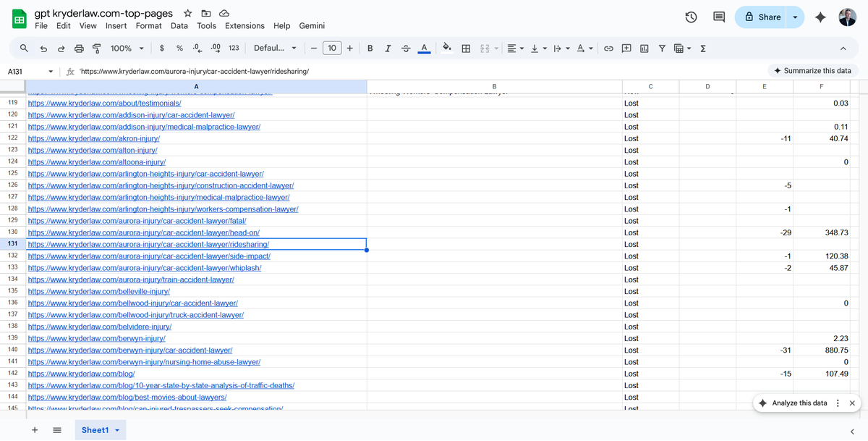Open the text color picker

click(x=425, y=49)
